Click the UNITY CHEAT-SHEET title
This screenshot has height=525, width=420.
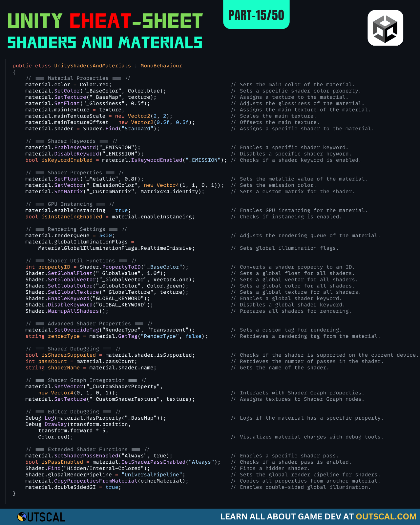coord(105,21)
